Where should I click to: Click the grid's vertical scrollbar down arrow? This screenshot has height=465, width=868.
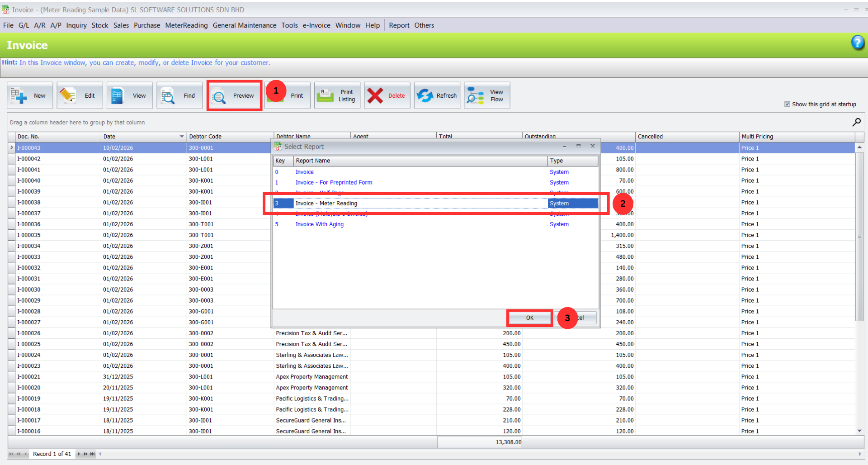(859, 431)
